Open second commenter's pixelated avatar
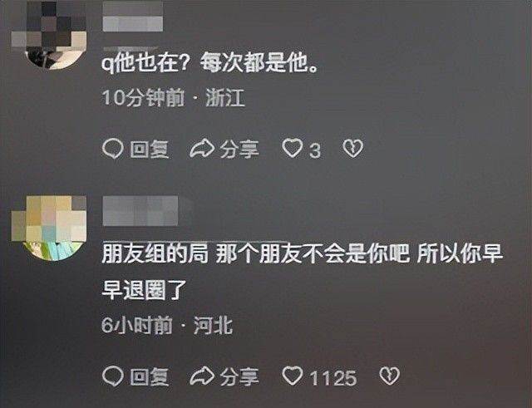Viewport: 532px width, 408px height. [x=49, y=228]
